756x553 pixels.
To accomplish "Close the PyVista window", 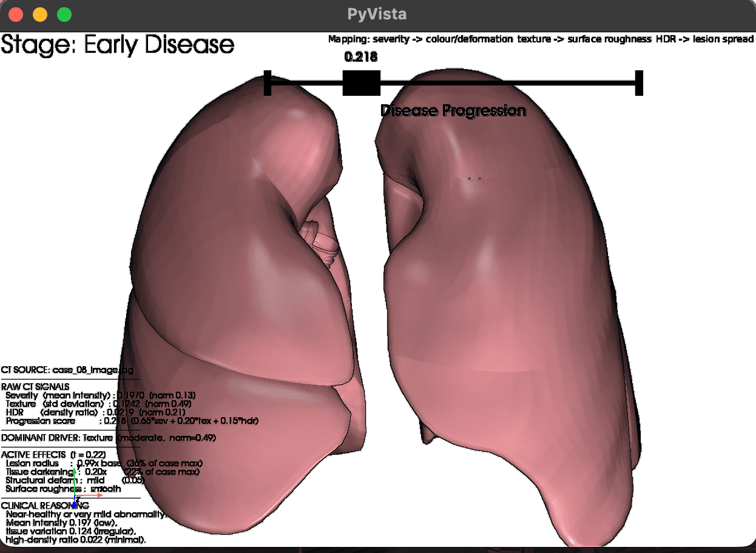I will 16,15.
